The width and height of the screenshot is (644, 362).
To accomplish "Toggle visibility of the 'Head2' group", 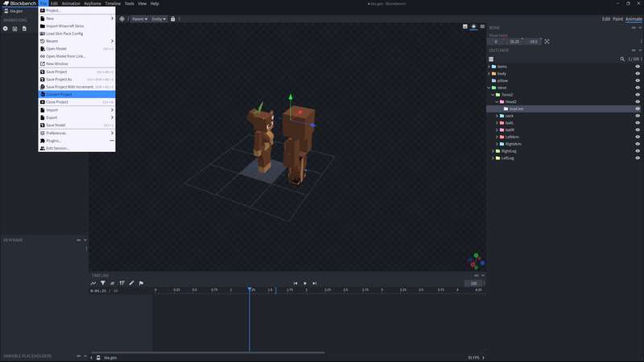I will pyautogui.click(x=638, y=101).
